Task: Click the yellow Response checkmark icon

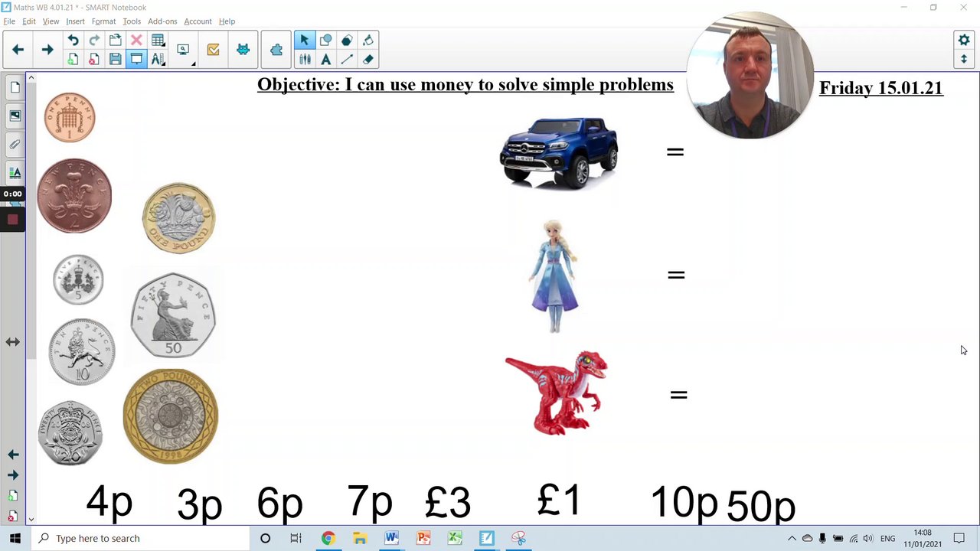Action: point(213,50)
